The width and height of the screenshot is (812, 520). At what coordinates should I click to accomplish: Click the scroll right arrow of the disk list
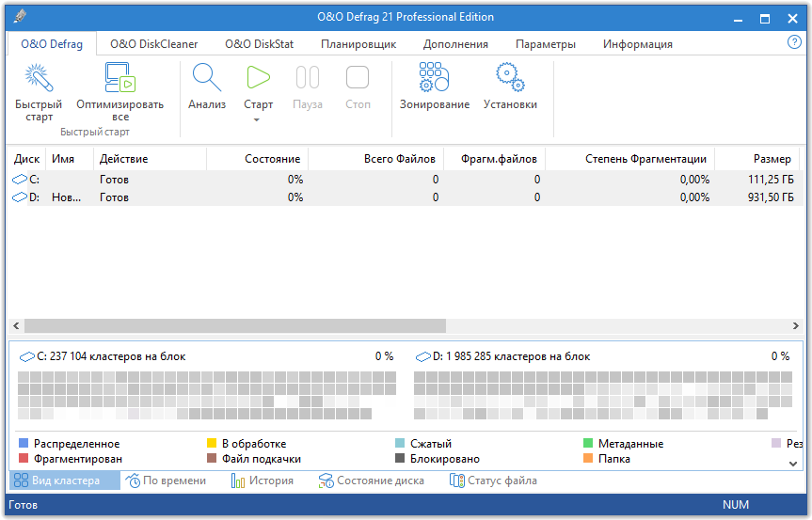[x=796, y=325]
